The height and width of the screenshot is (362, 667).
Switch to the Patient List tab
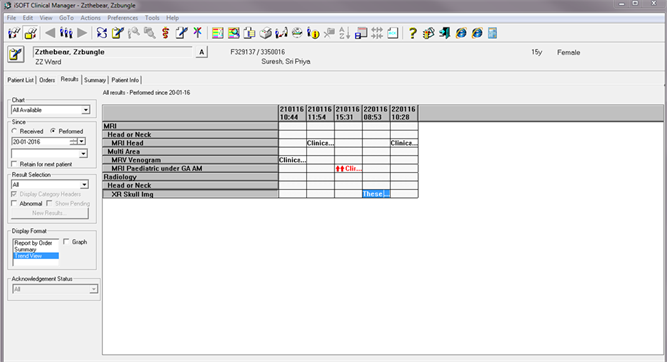pos(20,80)
